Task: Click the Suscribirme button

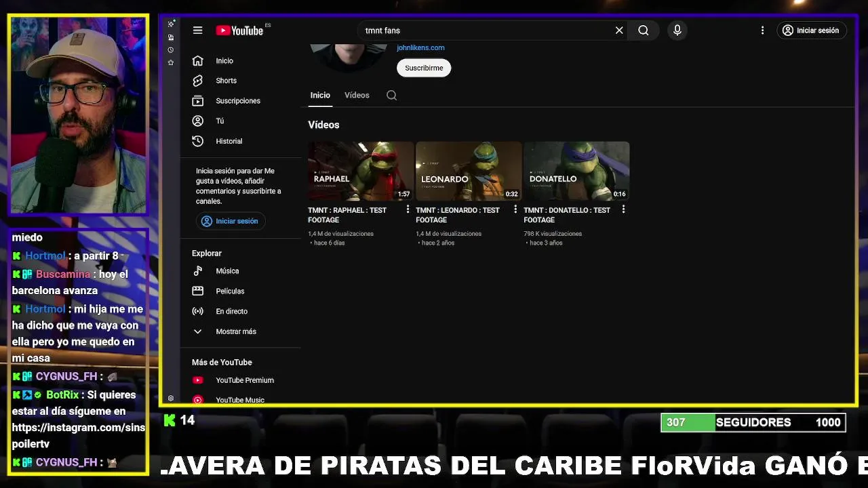Action: tap(424, 68)
